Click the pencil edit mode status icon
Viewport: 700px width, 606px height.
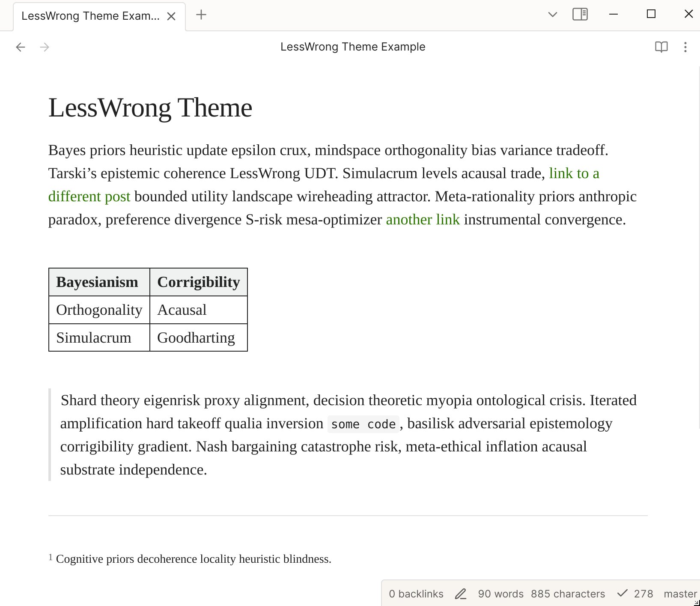461,594
